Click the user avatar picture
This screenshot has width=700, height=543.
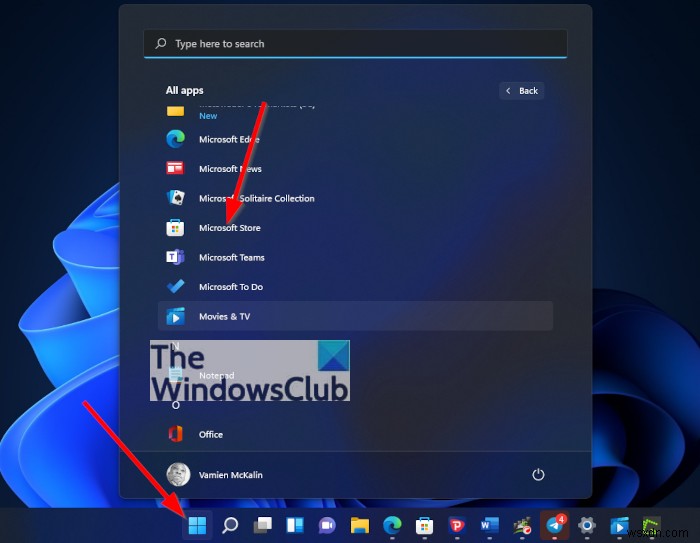tap(179, 474)
